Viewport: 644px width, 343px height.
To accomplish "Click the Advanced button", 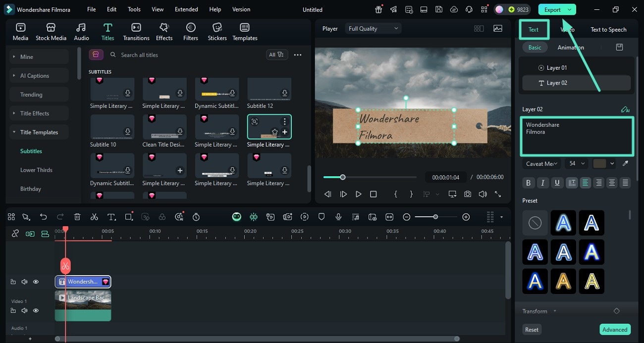I will coord(615,330).
